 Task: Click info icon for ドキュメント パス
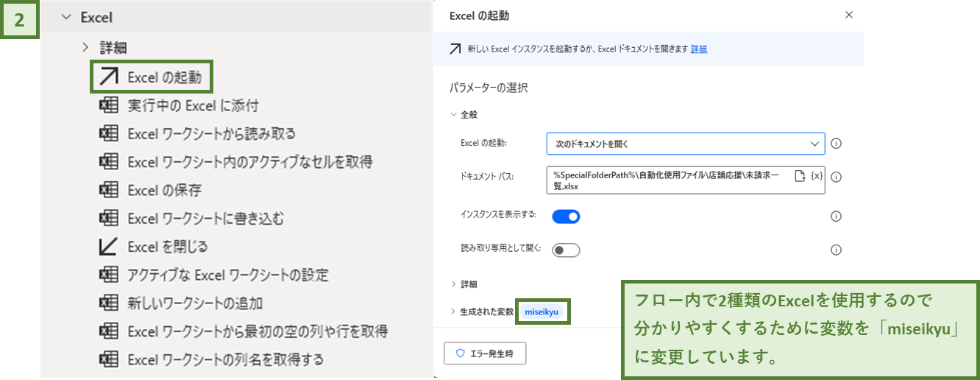836,177
